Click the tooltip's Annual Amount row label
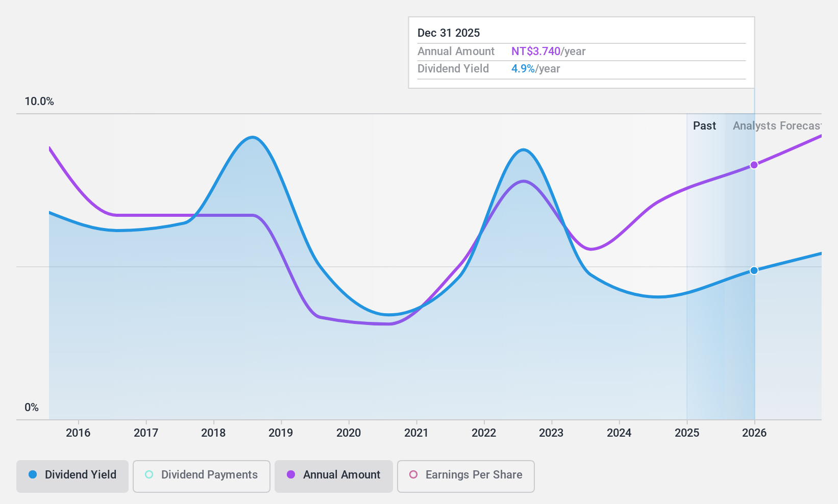 click(x=456, y=52)
